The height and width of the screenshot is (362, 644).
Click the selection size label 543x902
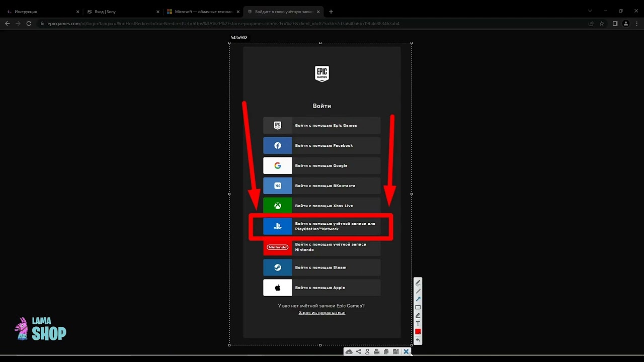tap(239, 38)
